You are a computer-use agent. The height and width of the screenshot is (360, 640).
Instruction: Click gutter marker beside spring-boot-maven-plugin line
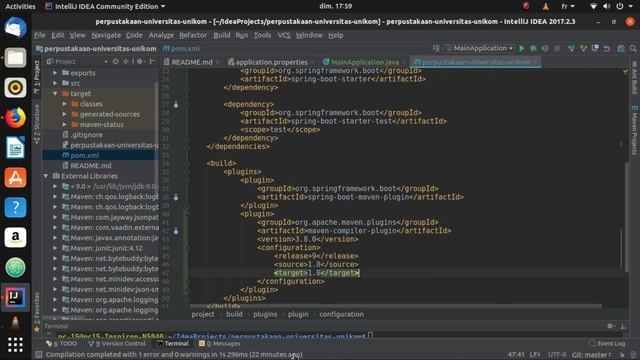[x=176, y=197]
